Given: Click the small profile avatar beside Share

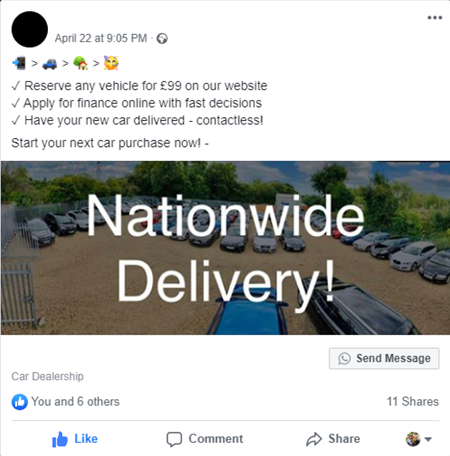Looking at the screenshot, I should tap(413, 439).
